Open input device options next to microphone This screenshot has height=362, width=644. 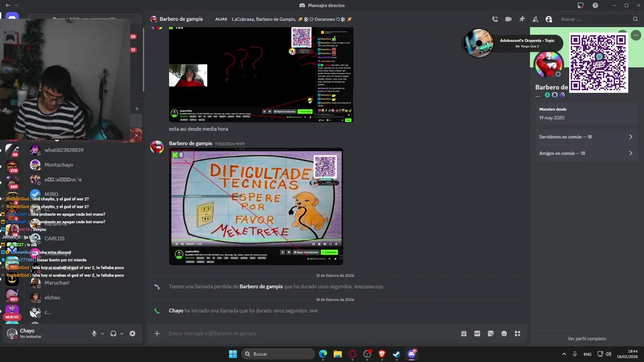point(103,333)
